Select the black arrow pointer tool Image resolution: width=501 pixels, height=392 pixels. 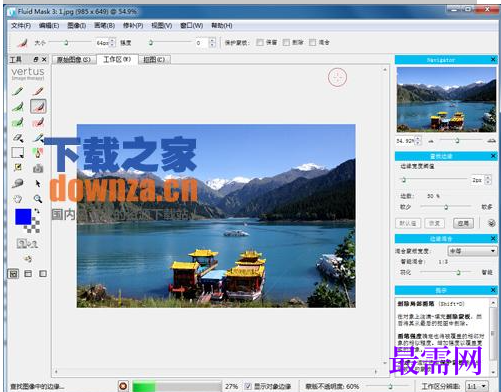pos(38,183)
